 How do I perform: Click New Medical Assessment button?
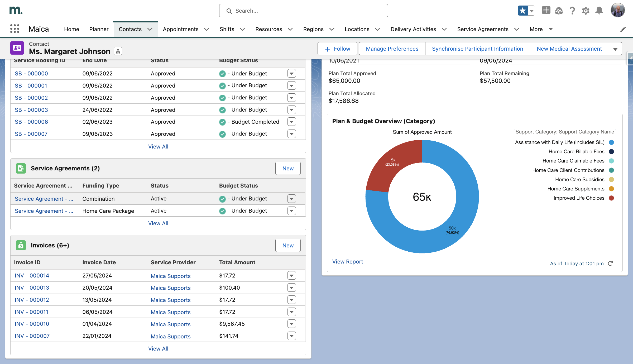569,49
